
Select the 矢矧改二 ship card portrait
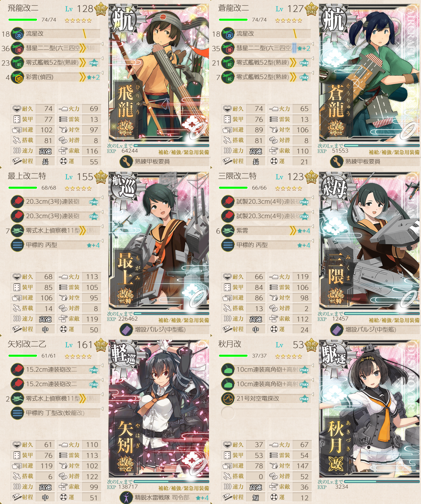coord(159,409)
